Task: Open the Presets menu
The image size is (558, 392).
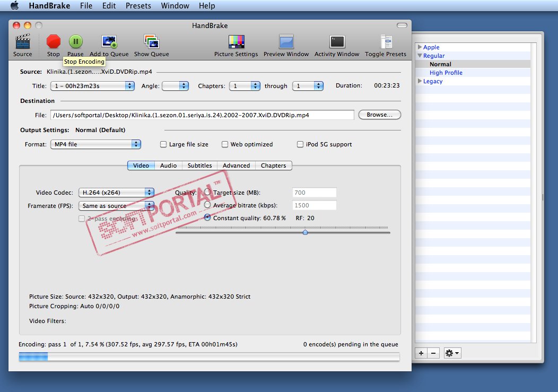Action: [138, 6]
